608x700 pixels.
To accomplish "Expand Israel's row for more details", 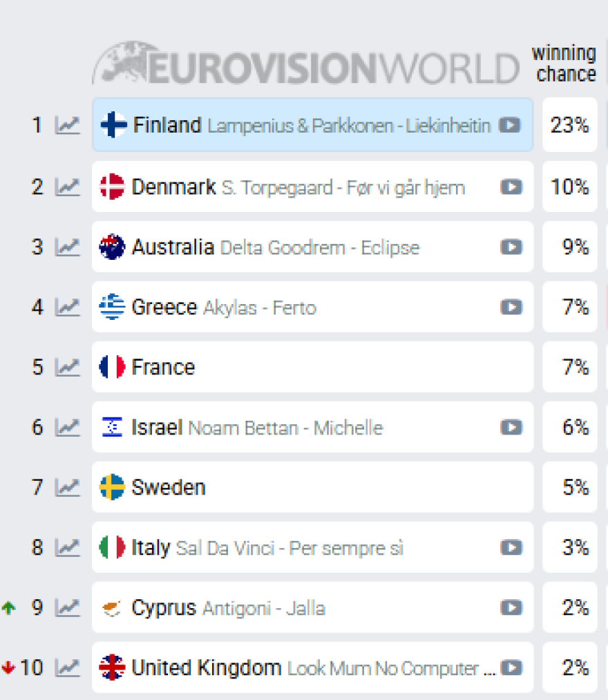I will 311,427.
